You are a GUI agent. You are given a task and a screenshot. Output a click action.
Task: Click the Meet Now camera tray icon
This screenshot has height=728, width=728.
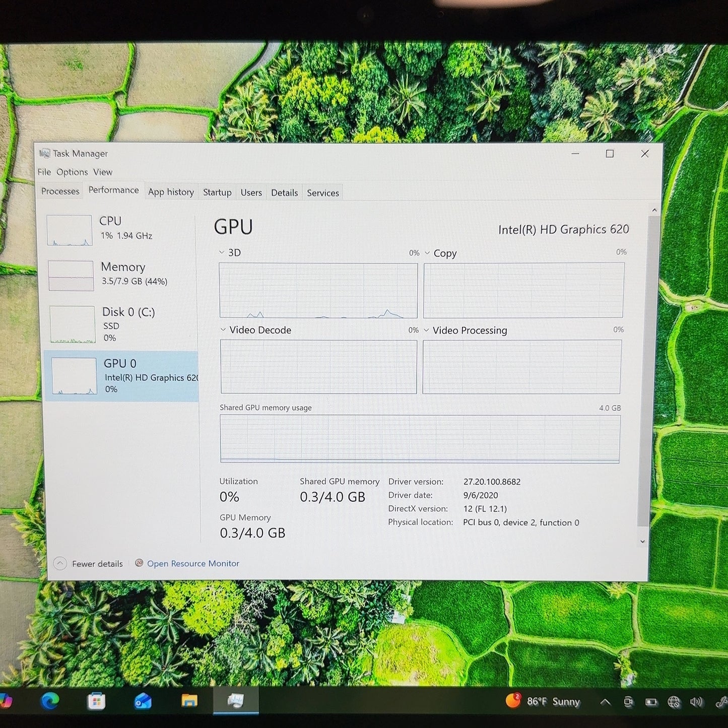[x=628, y=702]
